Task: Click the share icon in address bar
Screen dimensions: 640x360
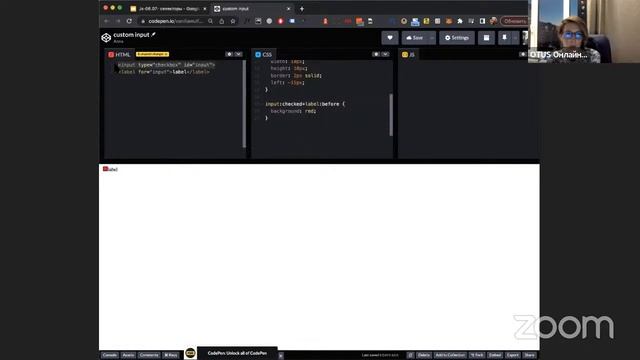Action: coord(222,21)
